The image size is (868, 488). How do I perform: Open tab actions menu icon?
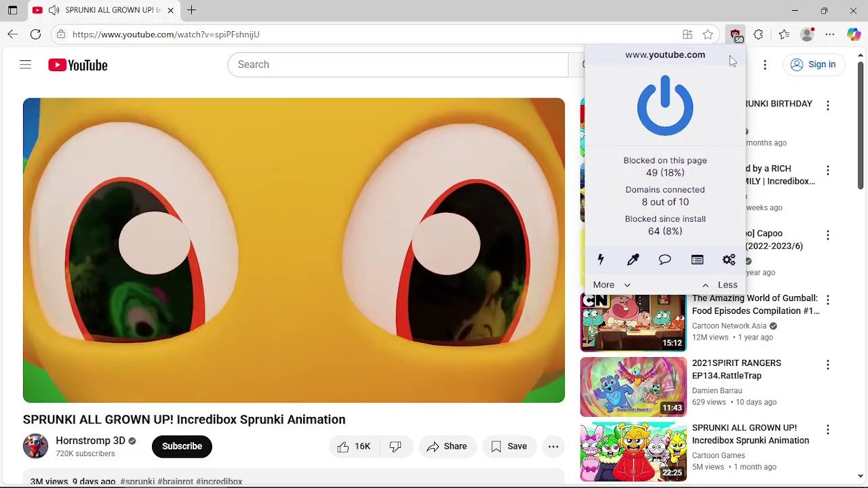[12, 10]
